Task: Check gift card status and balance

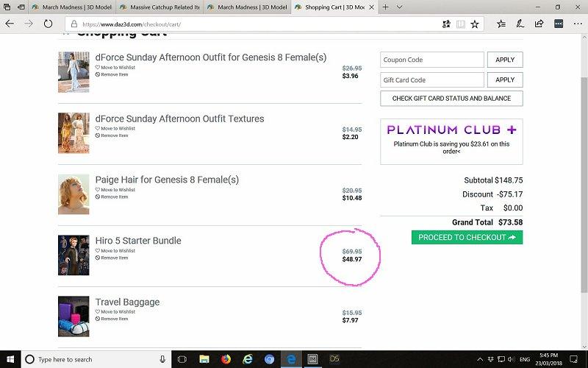Action: [451, 98]
